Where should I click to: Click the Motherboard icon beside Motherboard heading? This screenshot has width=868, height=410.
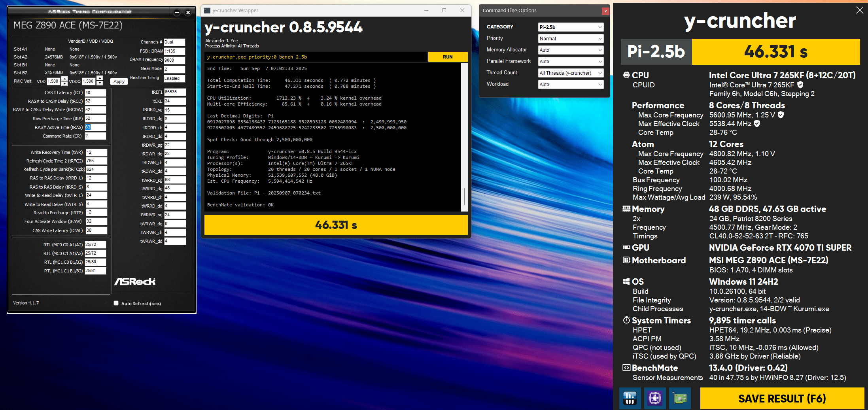[x=626, y=260]
